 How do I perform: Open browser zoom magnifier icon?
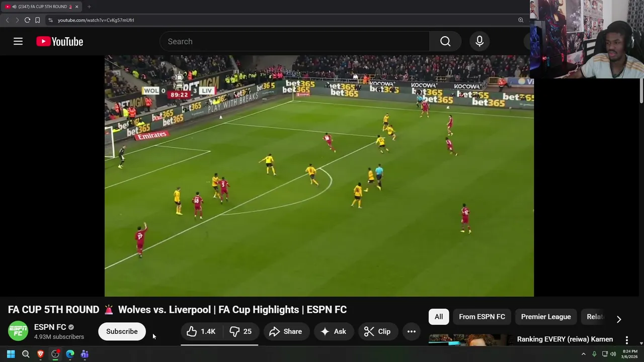point(521,20)
